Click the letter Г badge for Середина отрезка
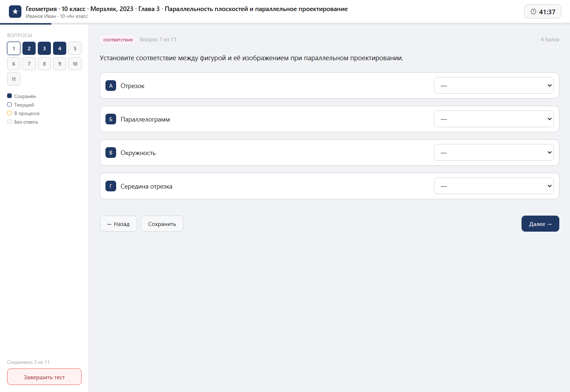Screen dimensions: 570x392 [111, 186]
